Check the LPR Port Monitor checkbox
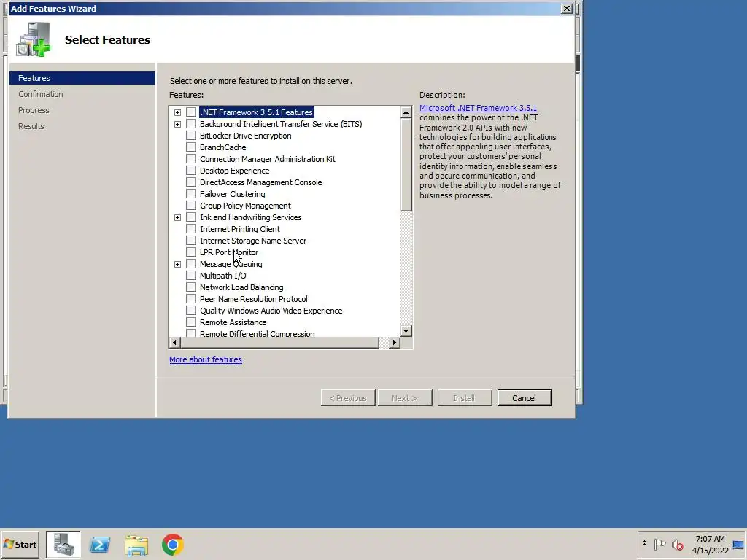 [x=190, y=252]
